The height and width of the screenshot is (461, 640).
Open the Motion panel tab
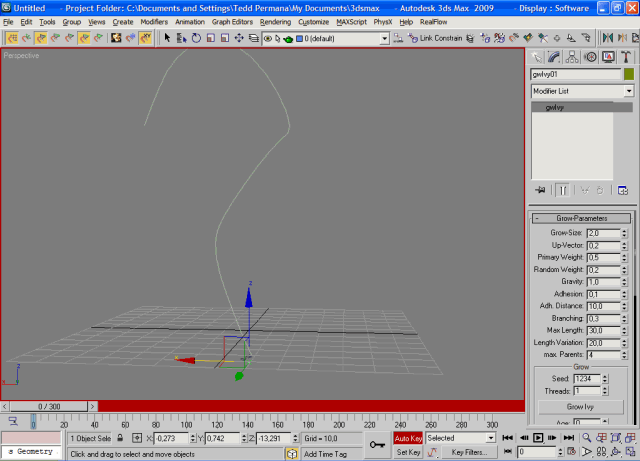(x=590, y=57)
